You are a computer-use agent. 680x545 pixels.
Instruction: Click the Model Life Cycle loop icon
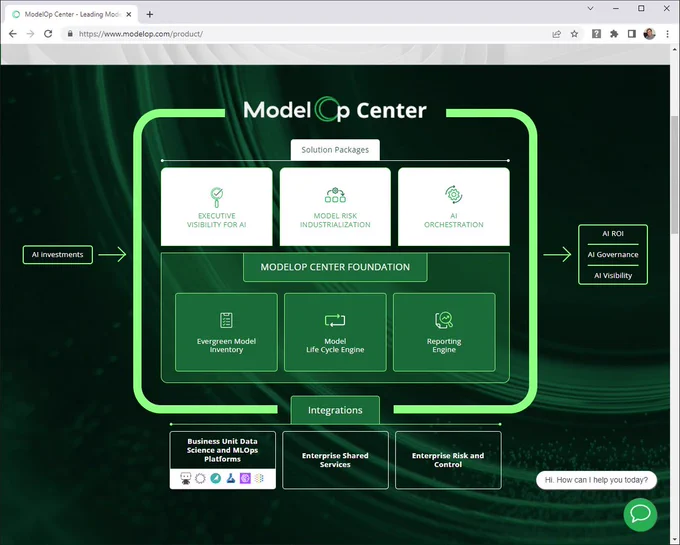(x=335, y=320)
